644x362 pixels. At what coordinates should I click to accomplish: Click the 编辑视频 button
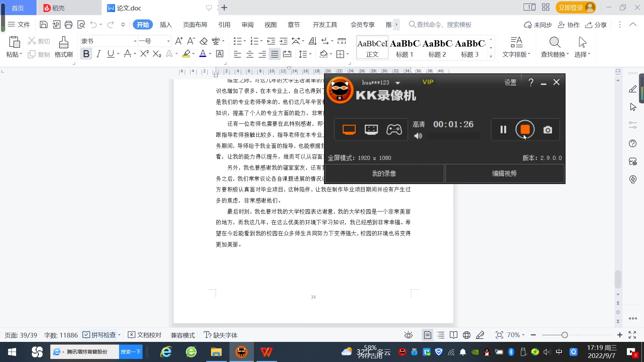click(x=504, y=173)
